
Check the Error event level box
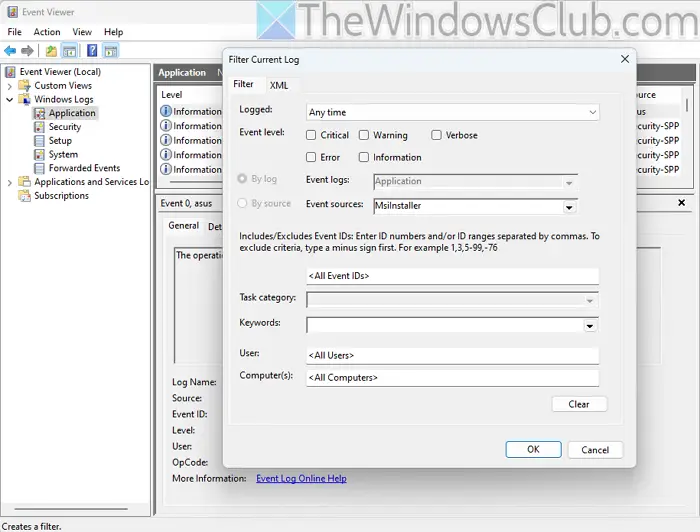click(x=311, y=157)
